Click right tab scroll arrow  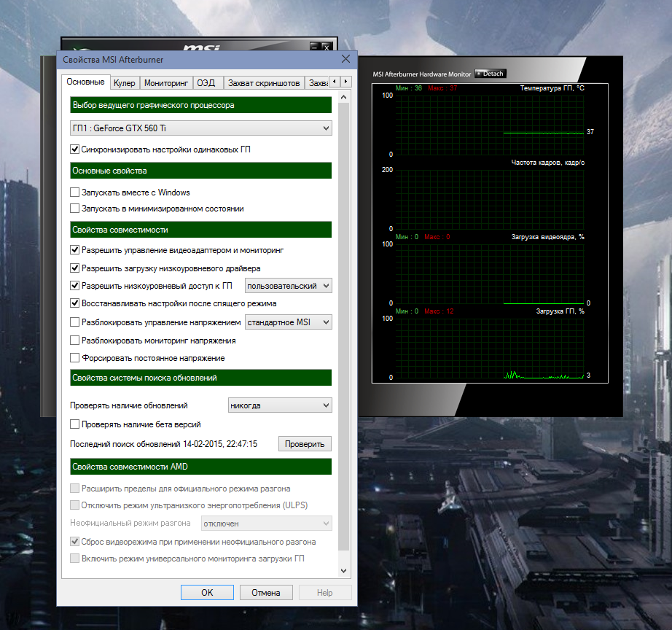(x=346, y=82)
